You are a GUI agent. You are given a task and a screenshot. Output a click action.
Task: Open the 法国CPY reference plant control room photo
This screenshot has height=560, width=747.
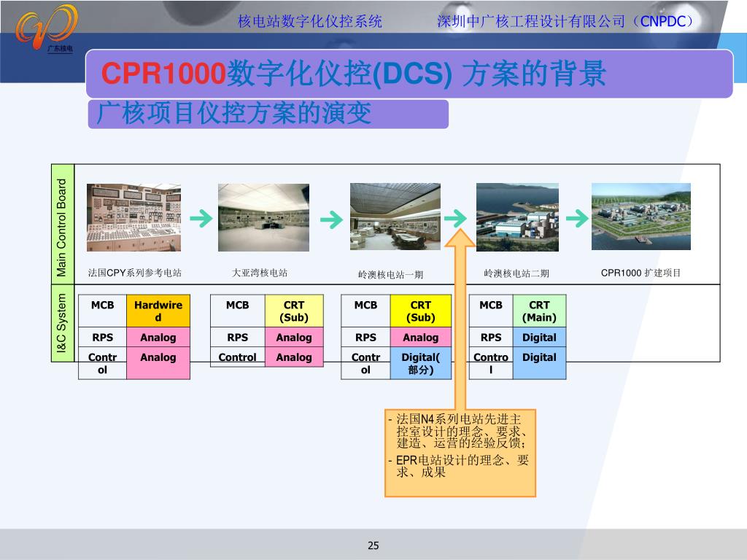[134, 217]
